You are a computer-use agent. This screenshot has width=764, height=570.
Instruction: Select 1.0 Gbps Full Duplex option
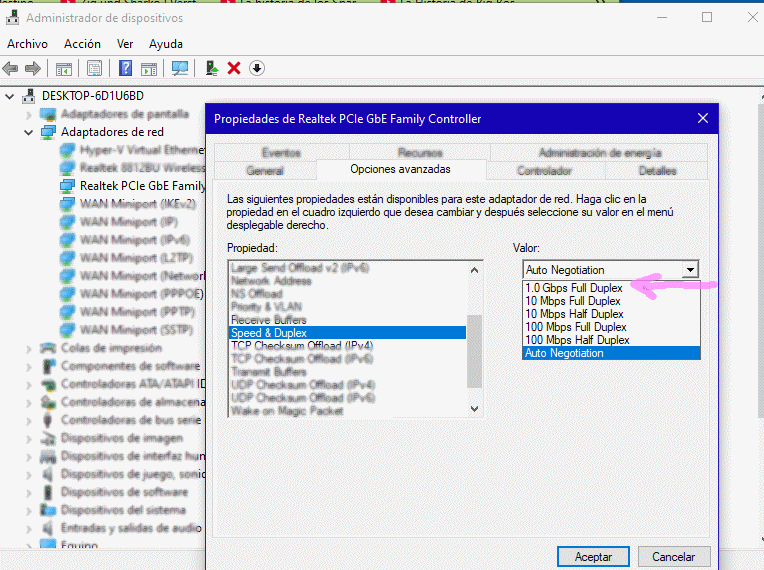tap(611, 288)
